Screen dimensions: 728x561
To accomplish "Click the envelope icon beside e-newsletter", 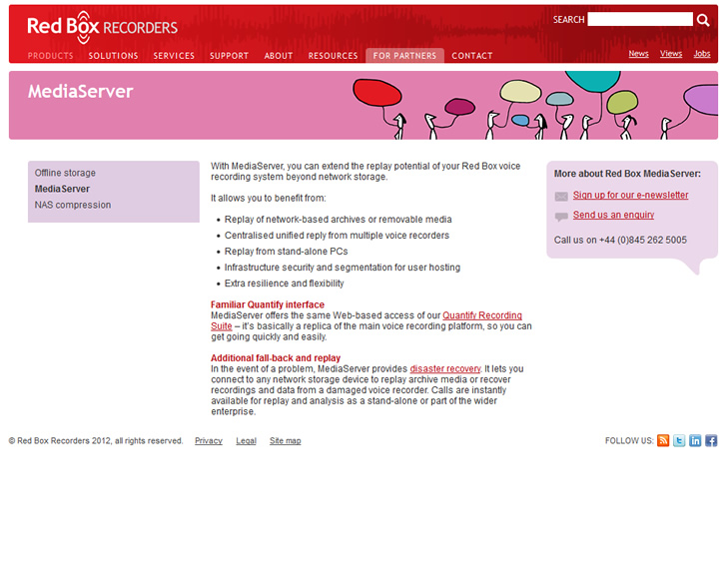I will point(561,197).
